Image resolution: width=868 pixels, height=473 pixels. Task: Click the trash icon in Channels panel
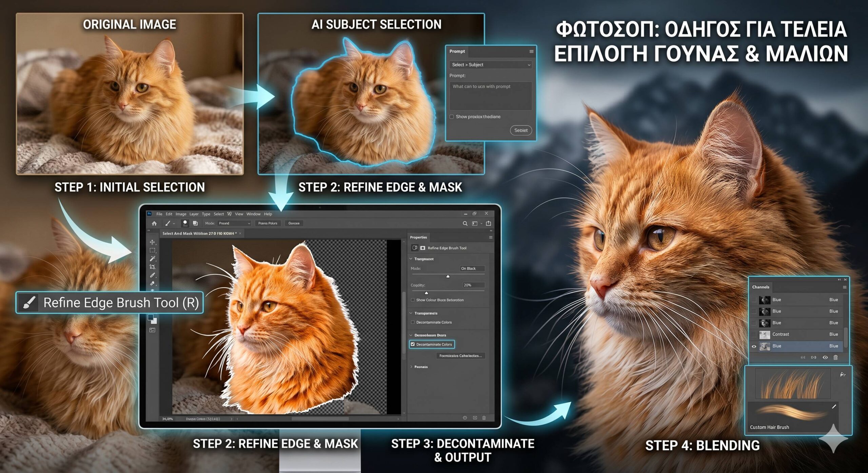coord(836,357)
